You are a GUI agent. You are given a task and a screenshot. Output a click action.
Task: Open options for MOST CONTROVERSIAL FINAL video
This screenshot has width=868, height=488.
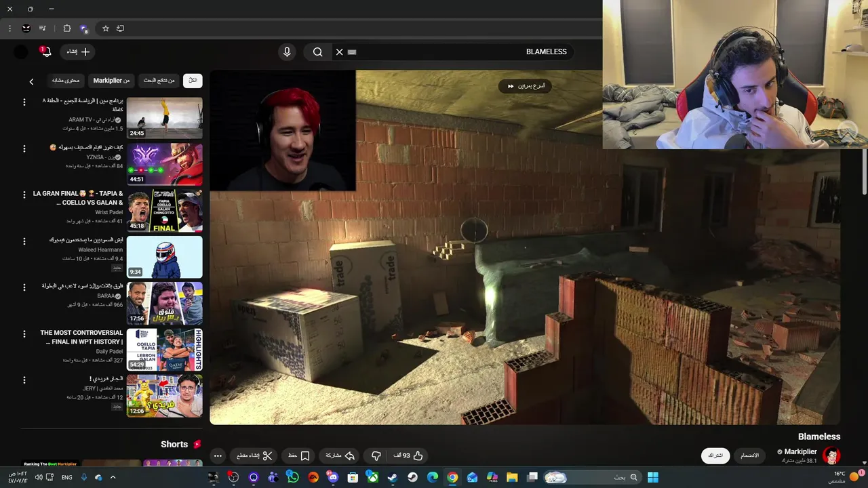coord(24,333)
